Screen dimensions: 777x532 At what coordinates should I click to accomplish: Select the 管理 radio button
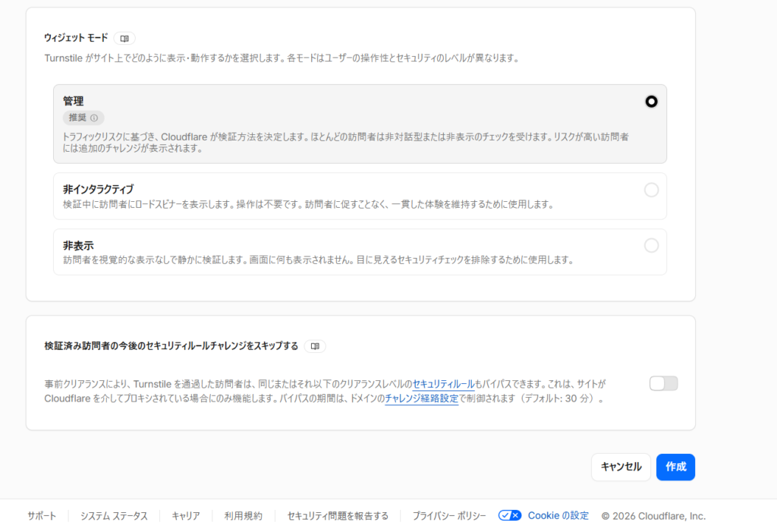point(651,102)
